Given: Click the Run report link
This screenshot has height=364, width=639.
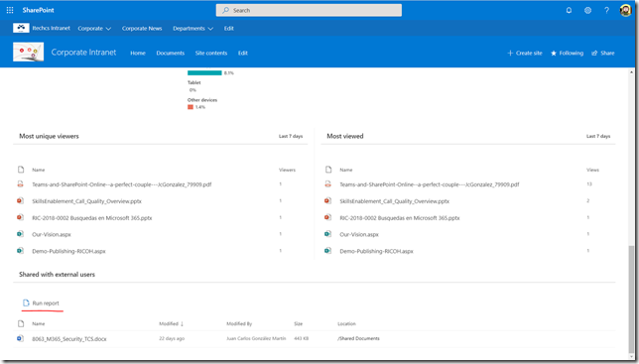Looking at the screenshot, I should 46,303.
